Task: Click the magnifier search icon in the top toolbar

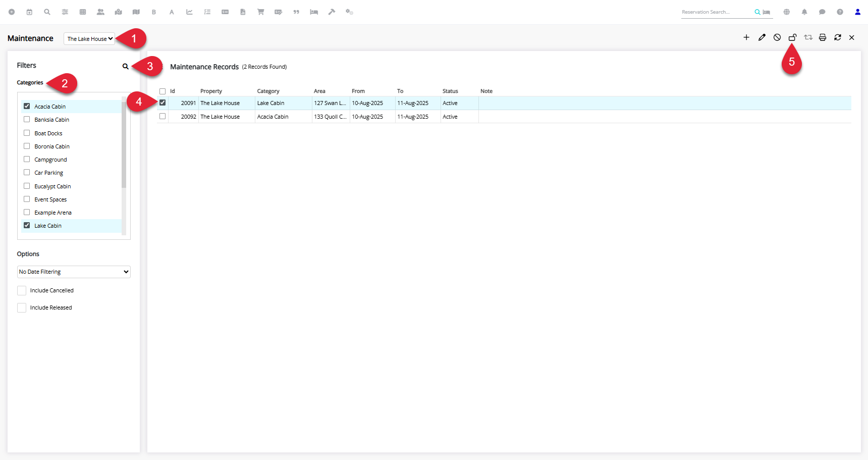Action: tap(47, 12)
